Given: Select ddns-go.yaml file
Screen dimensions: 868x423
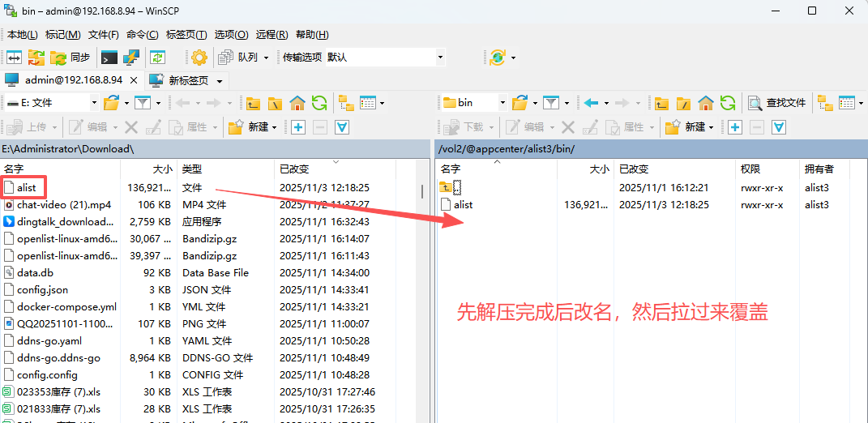Looking at the screenshot, I should coord(49,341).
